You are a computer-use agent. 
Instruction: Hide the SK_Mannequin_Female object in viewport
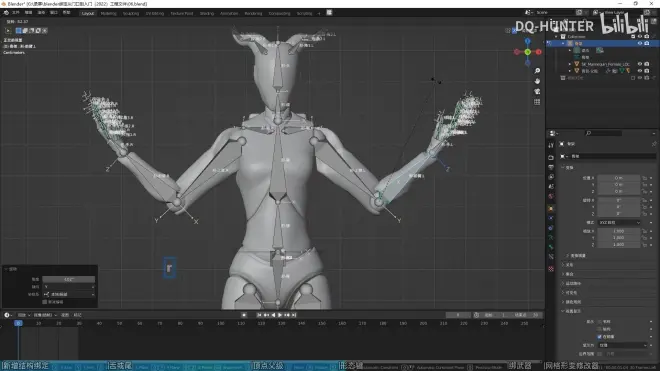tap(640, 64)
